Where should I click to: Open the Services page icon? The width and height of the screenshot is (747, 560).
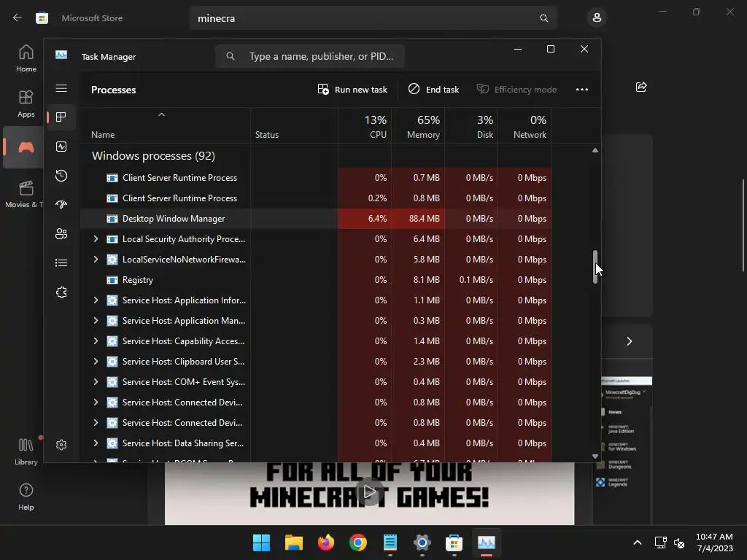tap(61, 292)
